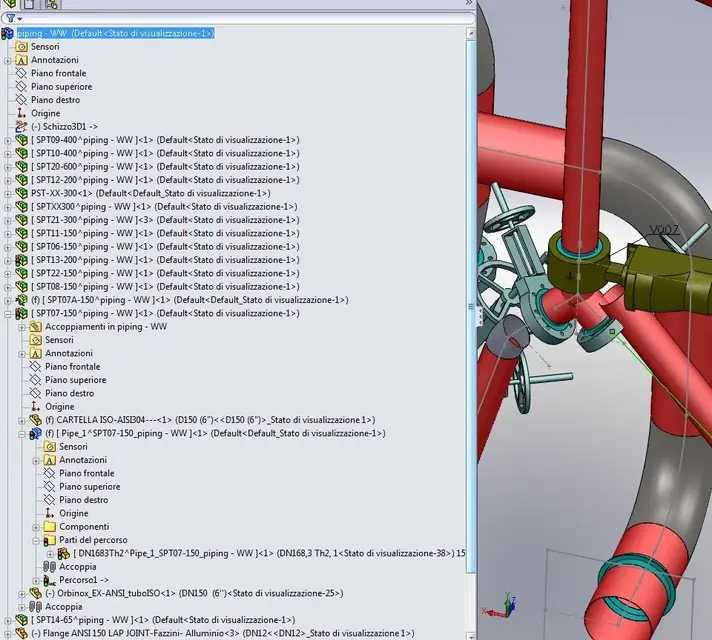The width and height of the screenshot is (712, 640).
Task: Click the SPT13-200 routing assembly icon
Action: (x=21, y=260)
